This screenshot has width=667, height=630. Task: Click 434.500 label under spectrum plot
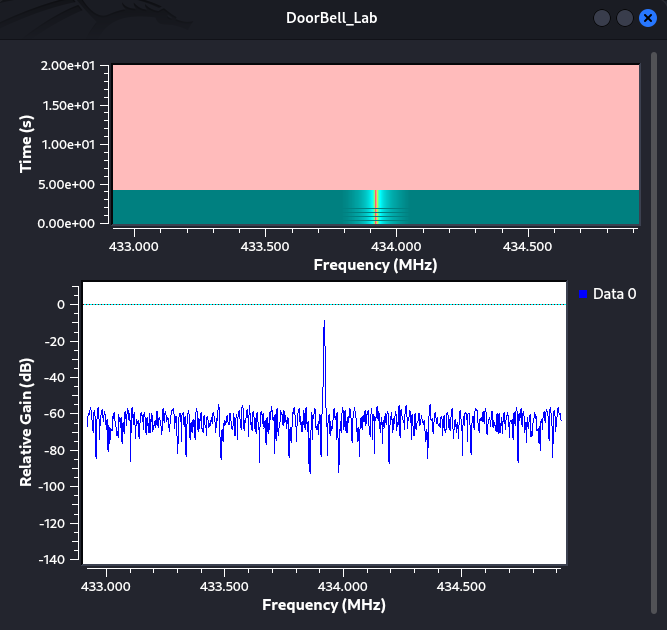(x=461, y=587)
